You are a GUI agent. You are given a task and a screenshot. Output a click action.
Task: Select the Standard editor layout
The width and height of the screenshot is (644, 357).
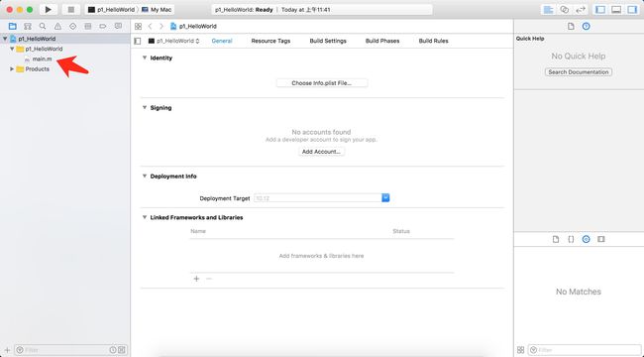click(548, 10)
